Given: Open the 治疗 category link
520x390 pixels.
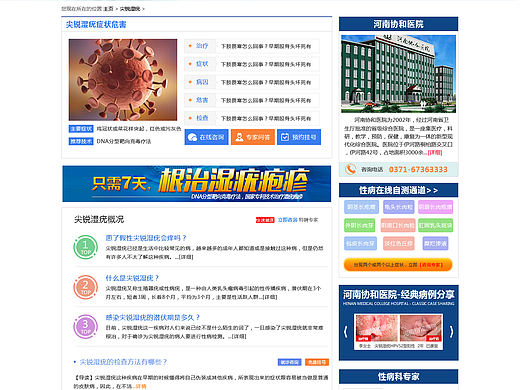Looking at the screenshot, I should pyautogui.click(x=202, y=46).
